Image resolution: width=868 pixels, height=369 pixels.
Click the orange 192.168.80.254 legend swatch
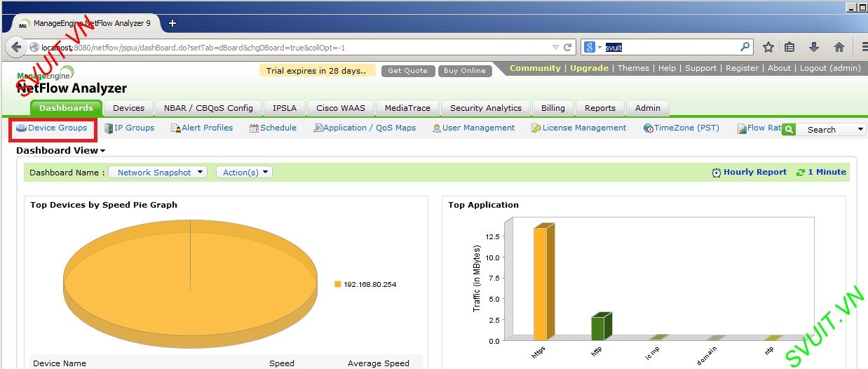click(x=338, y=284)
